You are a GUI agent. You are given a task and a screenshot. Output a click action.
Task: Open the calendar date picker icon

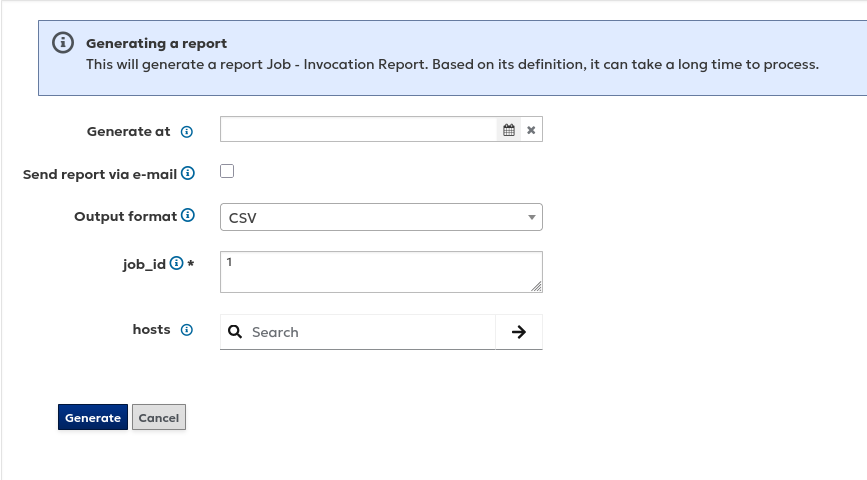tap(509, 130)
